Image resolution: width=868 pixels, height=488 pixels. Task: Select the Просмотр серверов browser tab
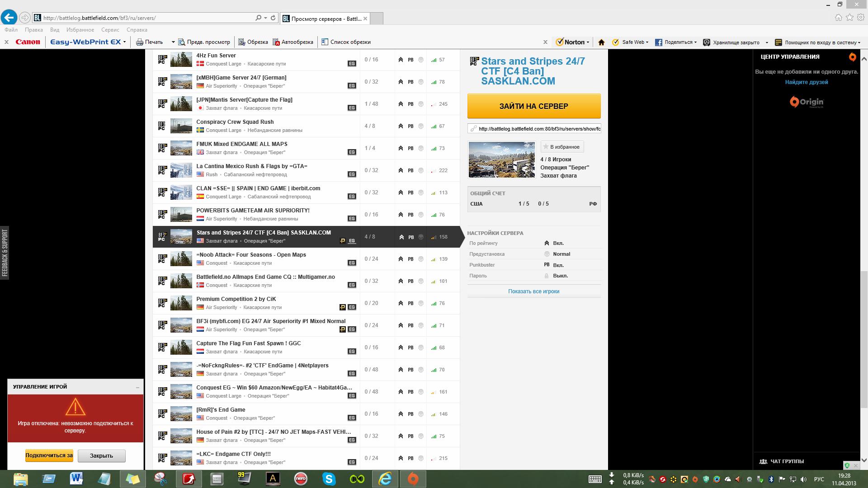pos(325,19)
